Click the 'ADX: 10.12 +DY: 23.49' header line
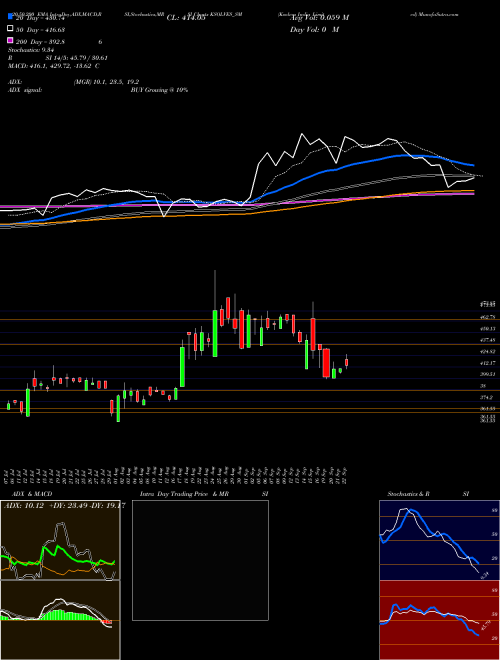 (x=64, y=506)
